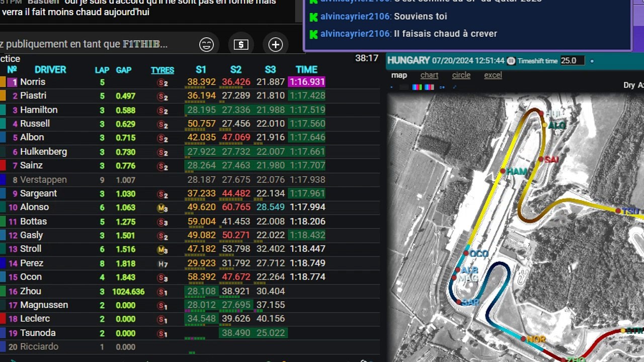Click Ocon's soft tyre icon
Screen dimensions: 644x362
163,278
